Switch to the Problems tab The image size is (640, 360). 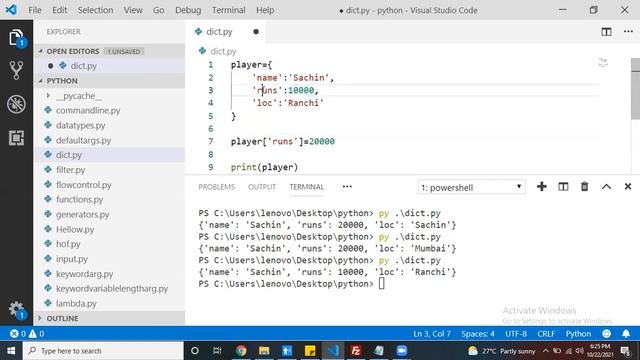pos(216,187)
